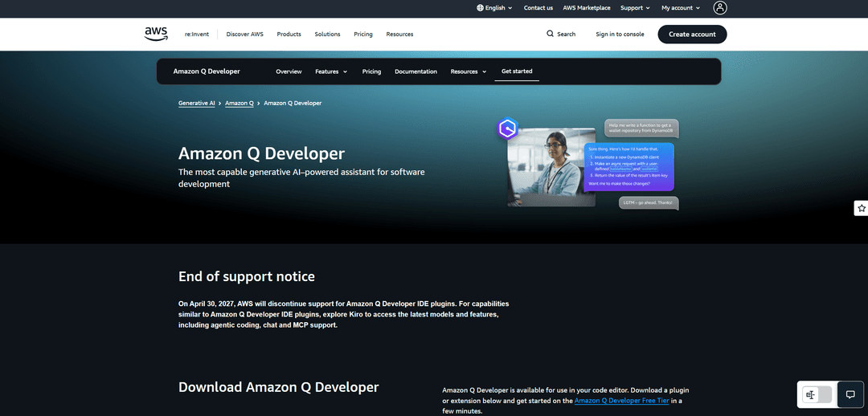Viewport: 868px width, 416px height.
Task: Click the Amazon Q hexagon logo
Action: [507, 128]
